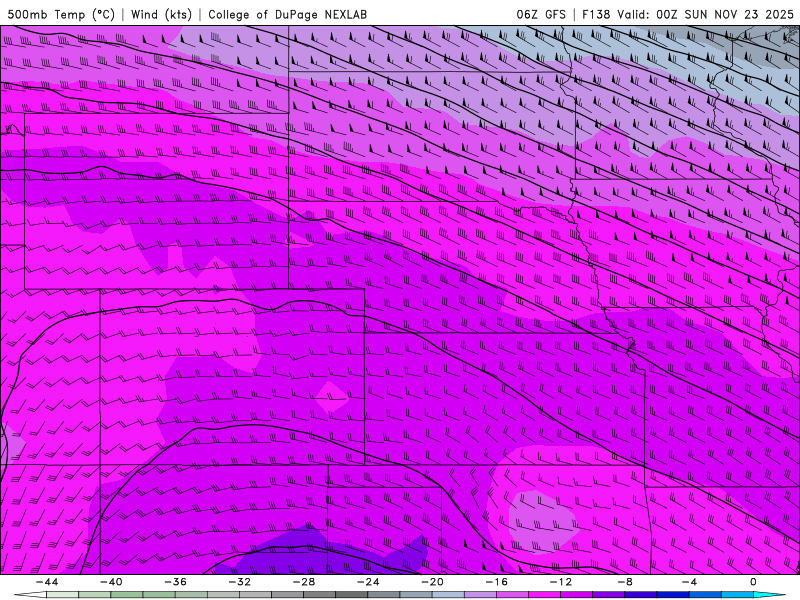The image size is (800, 600).
Task: Pick the -20 legend tick label
Action: click(x=433, y=582)
